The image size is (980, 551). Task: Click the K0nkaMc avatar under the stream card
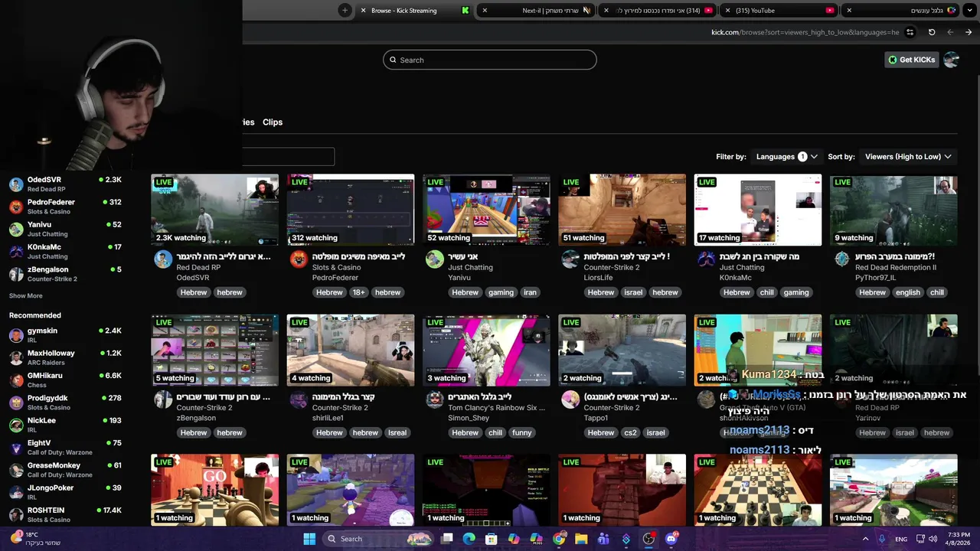click(x=706, y=259)
